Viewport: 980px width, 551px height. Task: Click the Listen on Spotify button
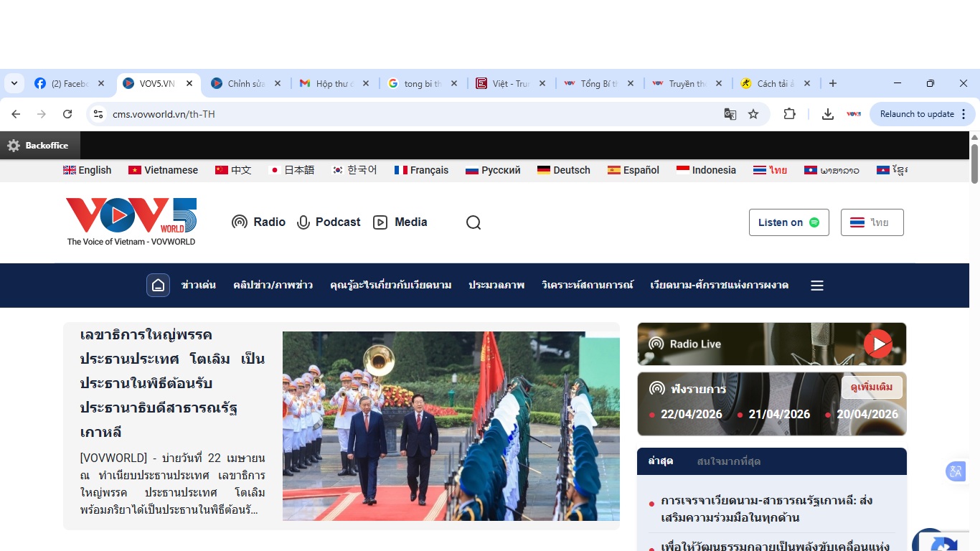point(788,222)
